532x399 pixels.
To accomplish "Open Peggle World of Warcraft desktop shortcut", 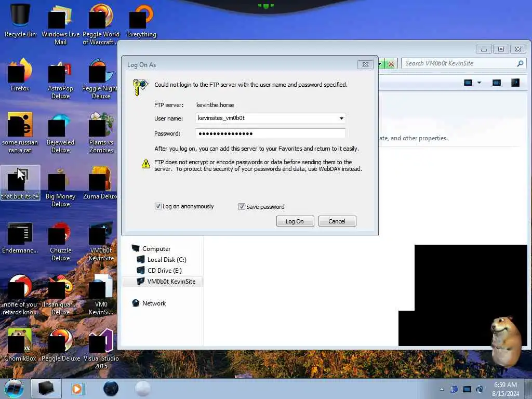I will tap(101, 24).
